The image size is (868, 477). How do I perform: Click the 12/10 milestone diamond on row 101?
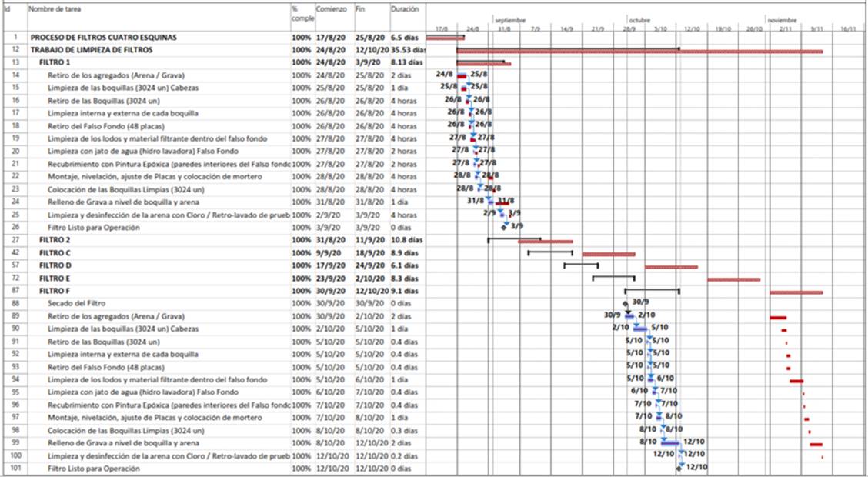point(679,467)
